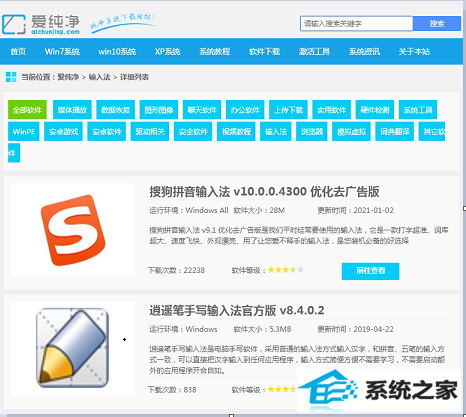Open the 逍遥笔手写输入法官方版 title link
Screen dimensions: 466x417
pos(237,311)
